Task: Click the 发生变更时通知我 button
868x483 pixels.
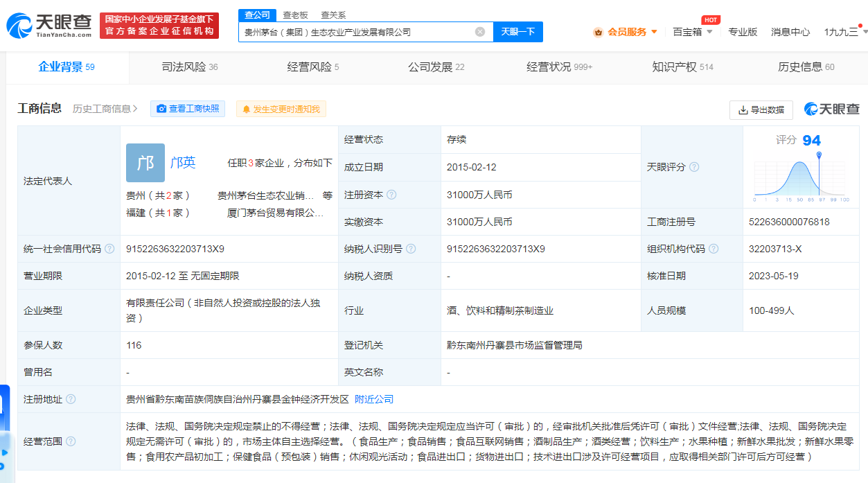Action: pos(281,109)
